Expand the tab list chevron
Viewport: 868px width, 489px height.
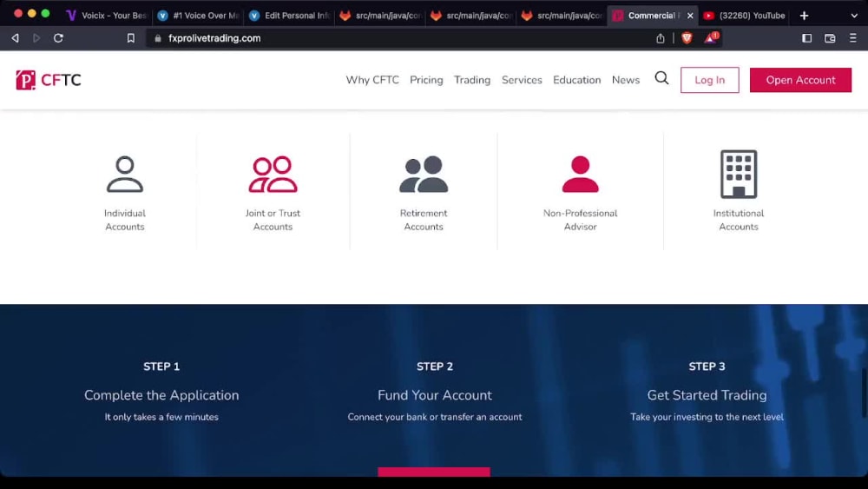click(853, 16)
